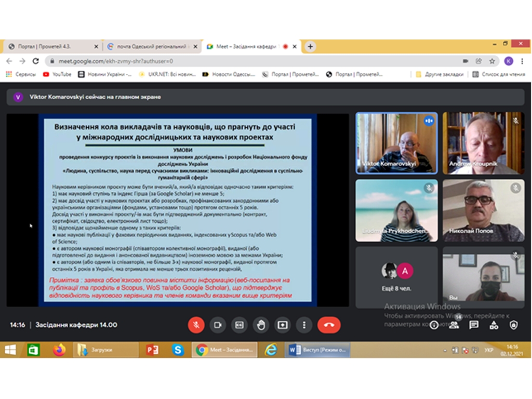532x399 pixels.
Task: Open Сервисы apps bookmark
Action: click(x=21, y=74)
